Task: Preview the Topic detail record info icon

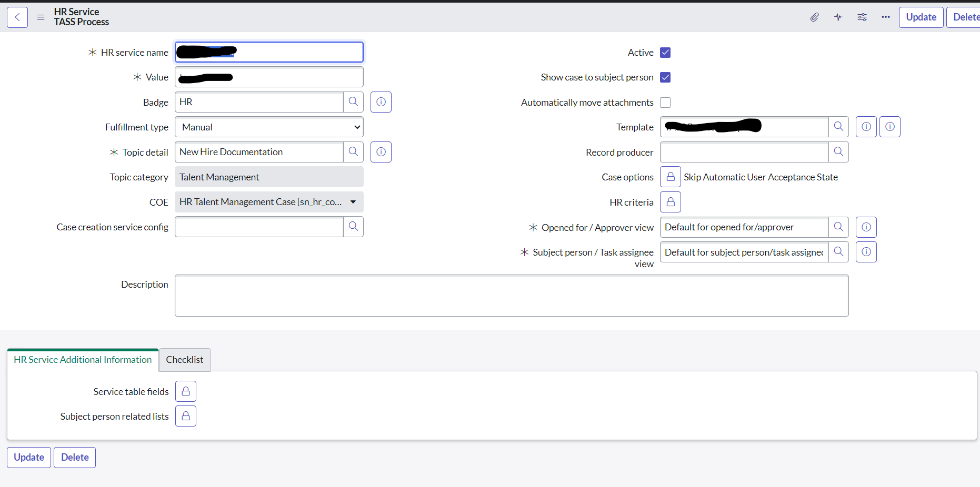Action: tap(381, 152)
